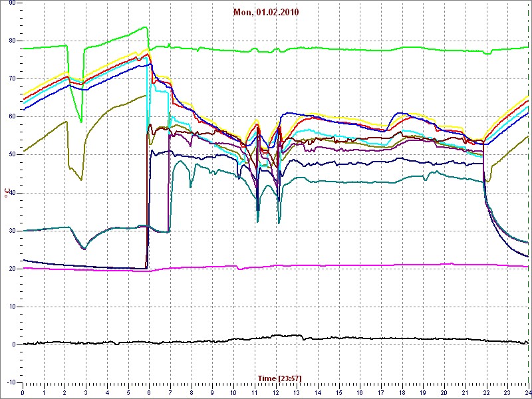532x399 pixels.
Task: Select the 10 label on the vertical temperature axis
Action: tap(12, 307)
